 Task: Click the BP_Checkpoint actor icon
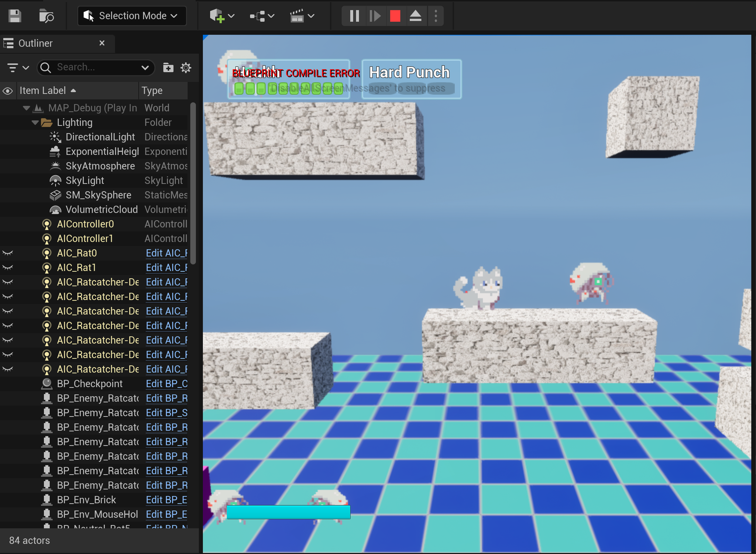(47, 384)
